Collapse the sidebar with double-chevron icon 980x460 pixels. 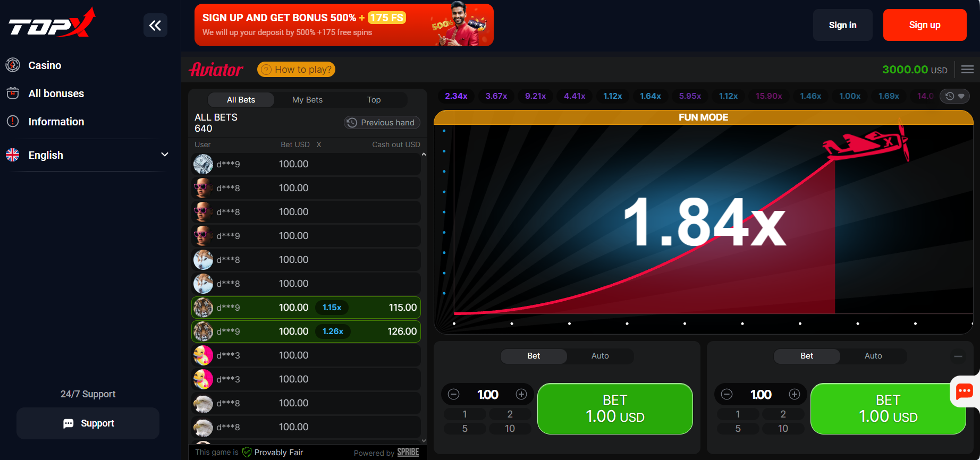pyautogui.click(x=155, y=25)
